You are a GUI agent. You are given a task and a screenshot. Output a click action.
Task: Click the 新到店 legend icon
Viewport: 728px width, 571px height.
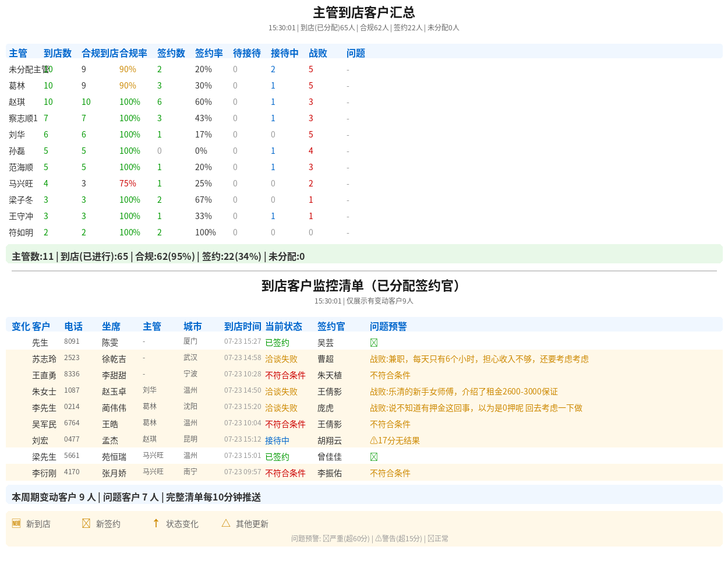(x=16, y=523)
